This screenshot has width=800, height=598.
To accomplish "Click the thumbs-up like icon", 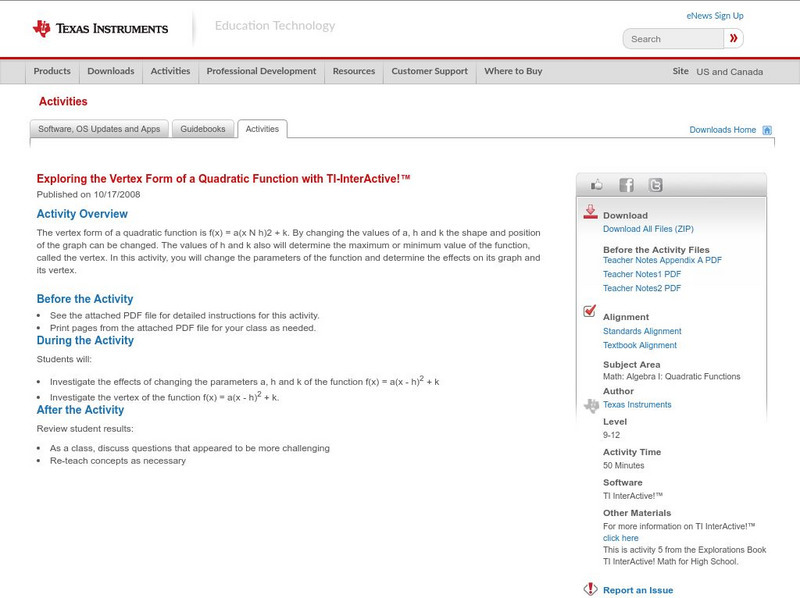I will tap(596, 185).
